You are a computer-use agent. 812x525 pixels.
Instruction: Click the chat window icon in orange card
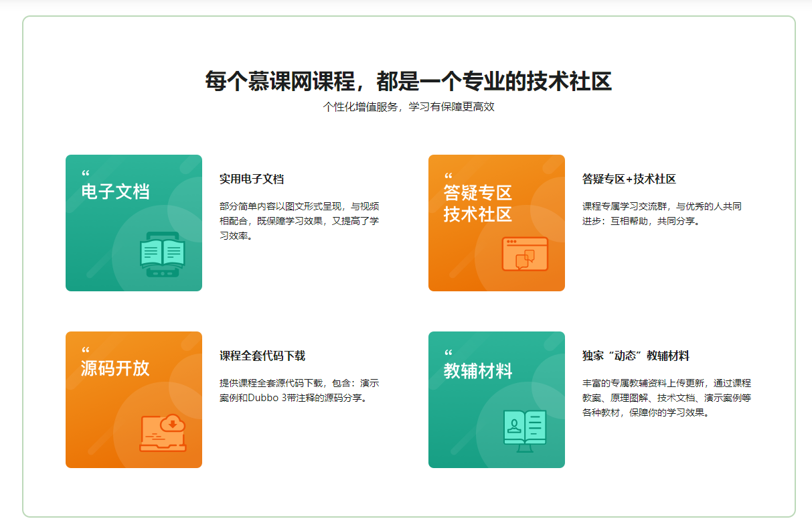pos(525,254)
